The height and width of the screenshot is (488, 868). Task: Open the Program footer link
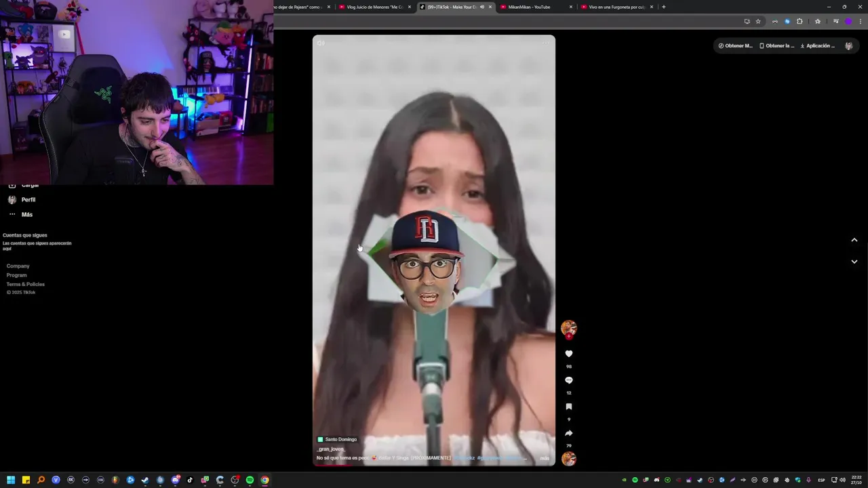click(17, 275)
